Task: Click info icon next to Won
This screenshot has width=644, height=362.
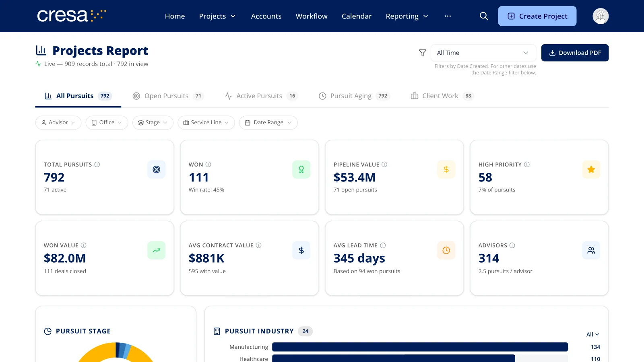Action: tap(208, 165)
